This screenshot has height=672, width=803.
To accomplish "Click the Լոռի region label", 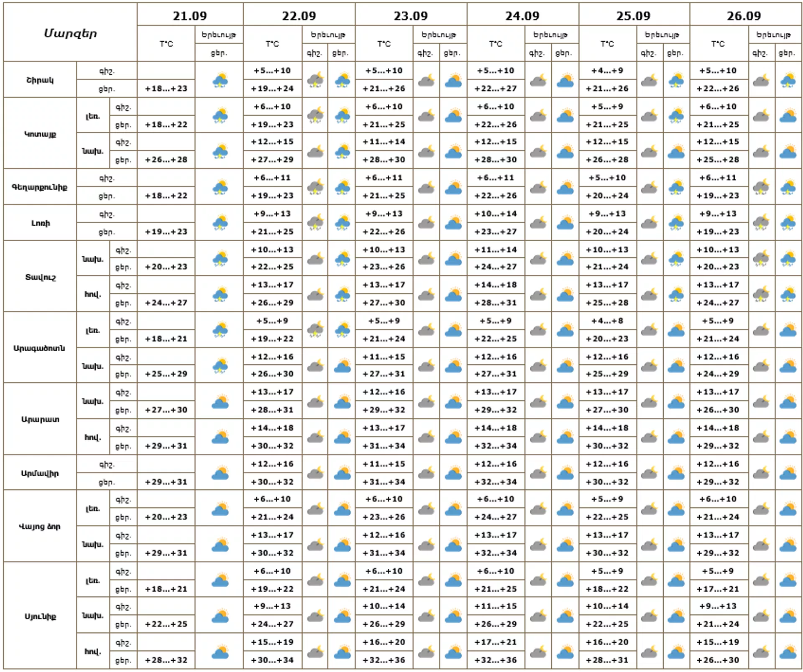I will tap(40, 223).
